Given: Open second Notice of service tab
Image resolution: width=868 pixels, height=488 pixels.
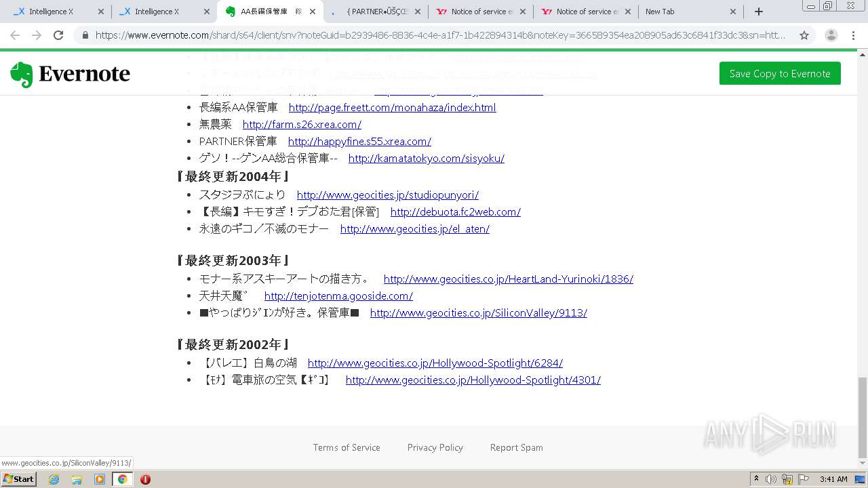Looking at the screenshot, I should click(x=587, y=12).
